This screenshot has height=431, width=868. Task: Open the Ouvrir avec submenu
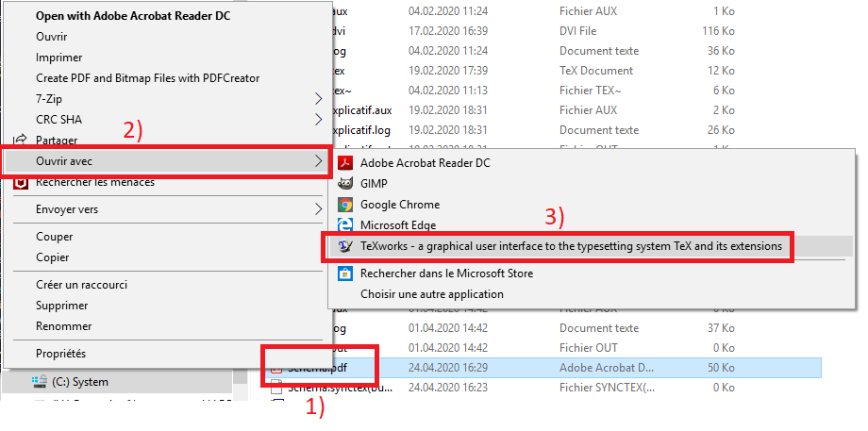click(166, 161)
